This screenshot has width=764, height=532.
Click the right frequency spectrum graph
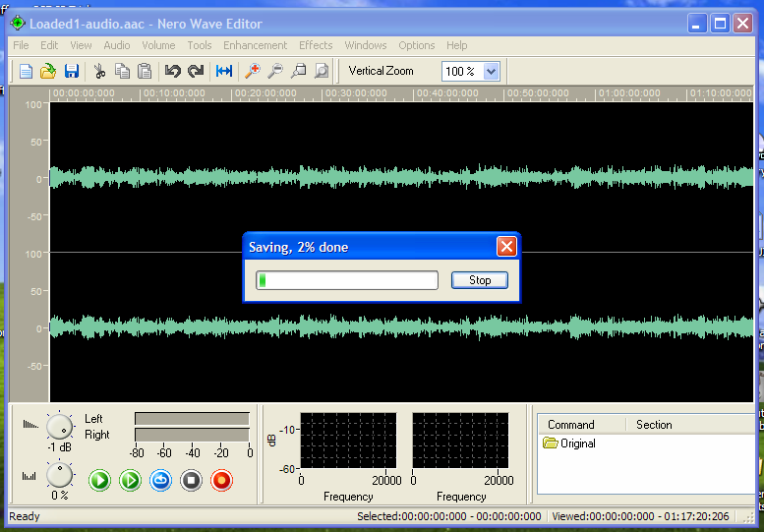460,441
